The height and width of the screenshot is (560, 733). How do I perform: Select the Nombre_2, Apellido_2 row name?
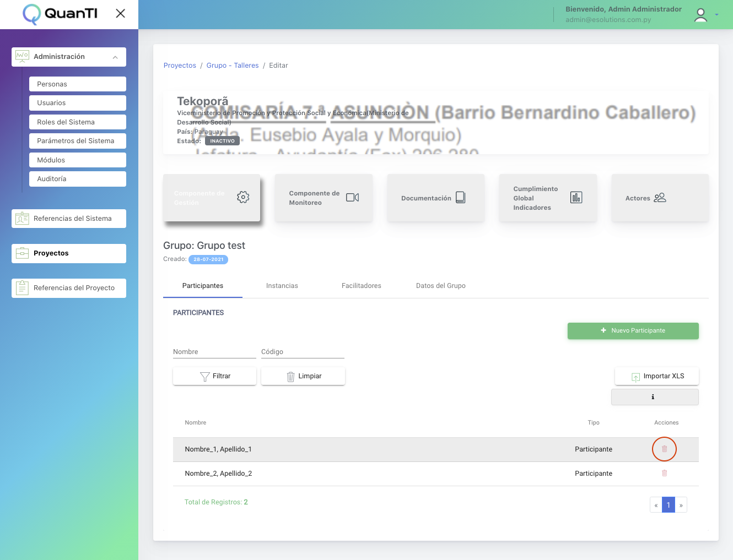[218, 474]
